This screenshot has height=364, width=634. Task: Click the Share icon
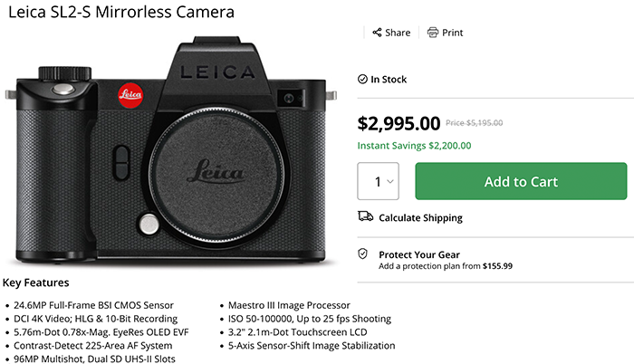point(376,33)
